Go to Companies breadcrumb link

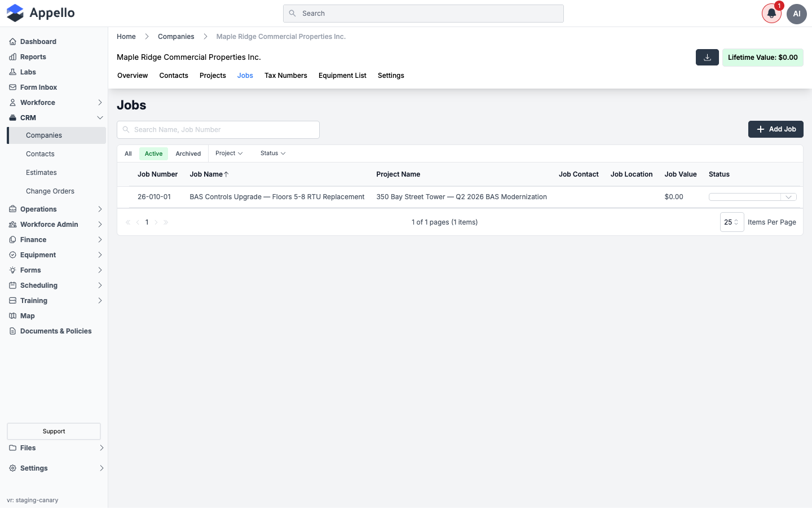[176, 37]
